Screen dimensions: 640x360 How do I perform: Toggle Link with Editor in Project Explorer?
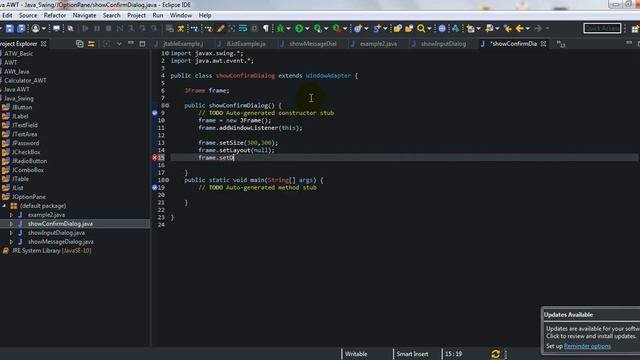[91, 44]
